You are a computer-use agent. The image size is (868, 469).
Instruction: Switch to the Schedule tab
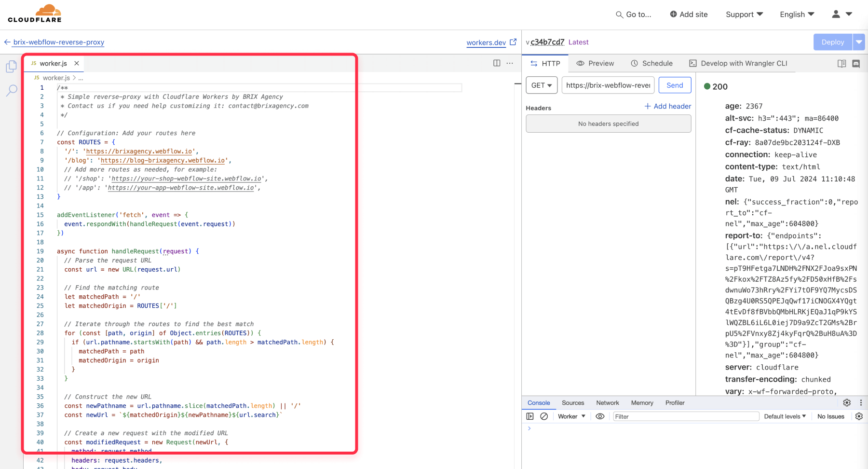(x=651, y=63)
